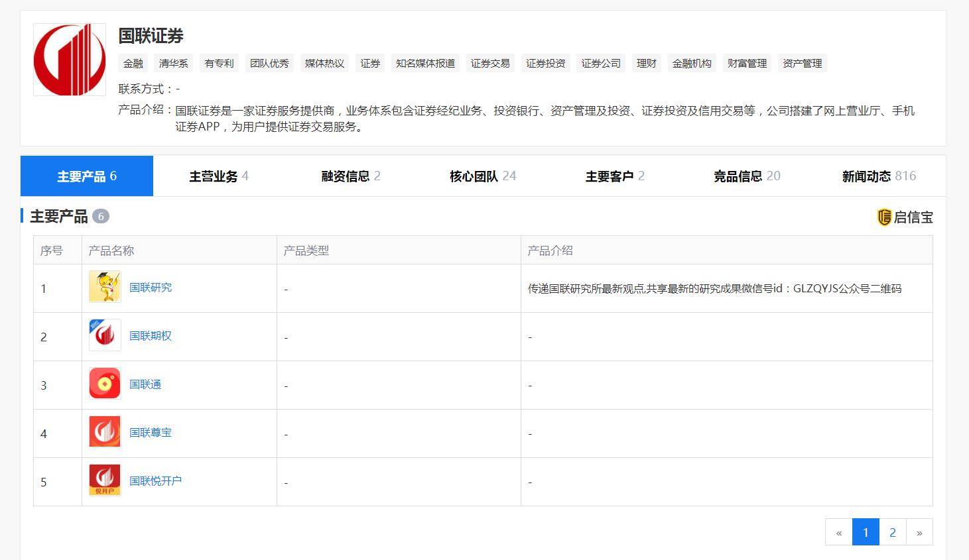Click the 资产管理 tag
Screen dimensions: 969x560
tap(803, 64)
